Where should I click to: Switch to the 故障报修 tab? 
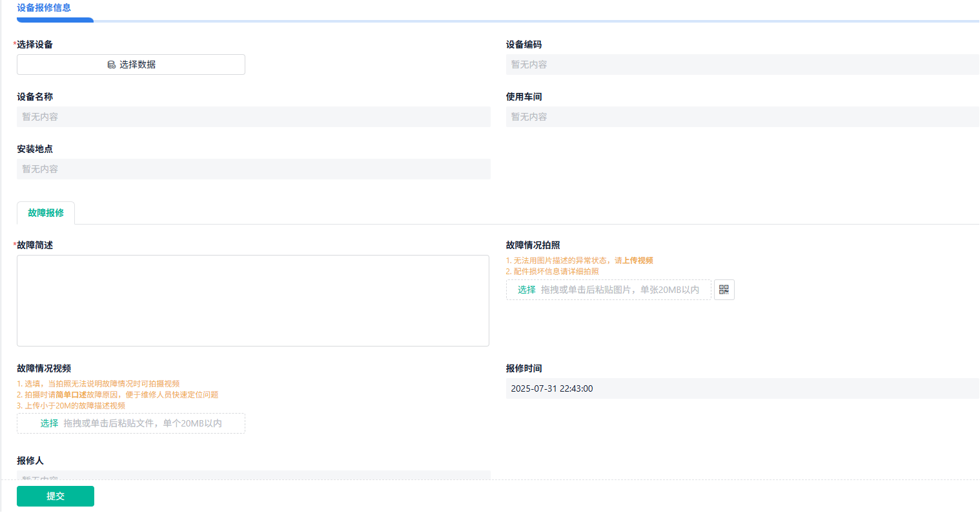[45, 212]
